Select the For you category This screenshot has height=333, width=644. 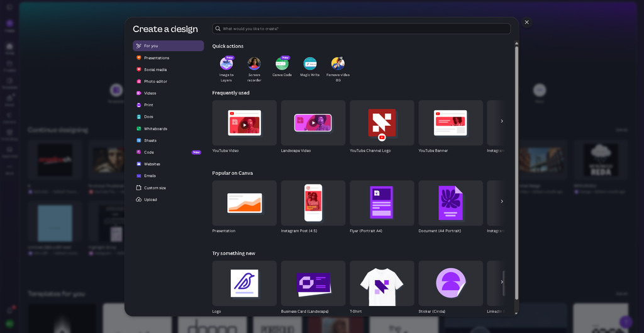pyautogui.click(x=168, y=45)
